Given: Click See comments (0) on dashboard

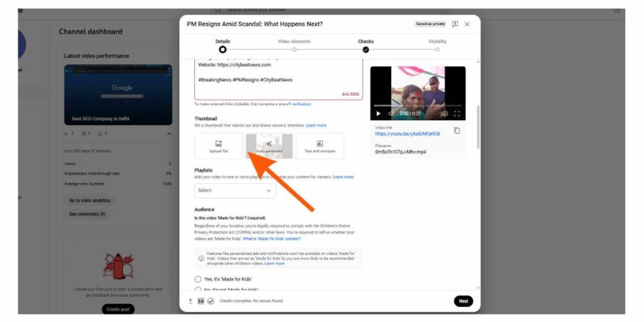Looking at the screenshot, I should (87, 214).
